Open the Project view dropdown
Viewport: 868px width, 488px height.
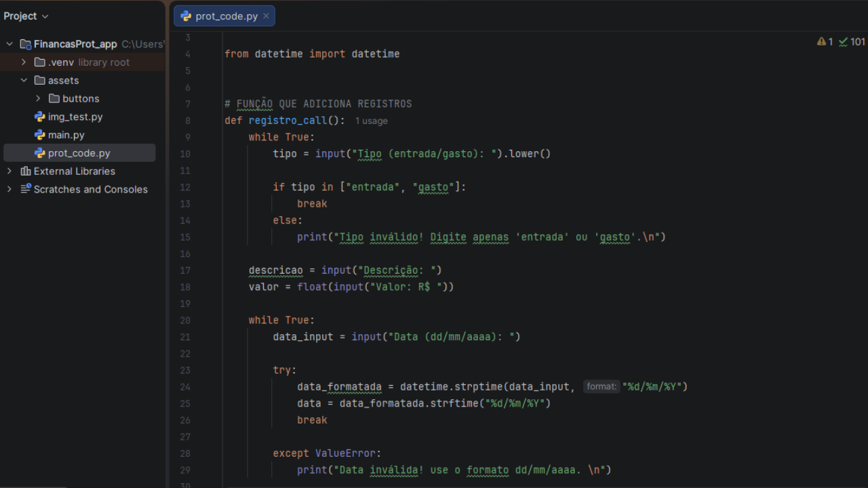[26, 16]
